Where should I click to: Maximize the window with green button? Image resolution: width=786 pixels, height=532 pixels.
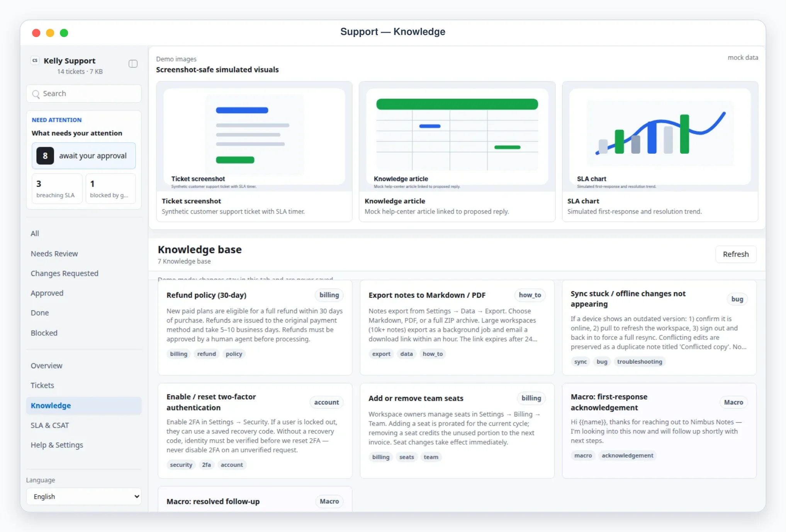[x=64, y=33]
